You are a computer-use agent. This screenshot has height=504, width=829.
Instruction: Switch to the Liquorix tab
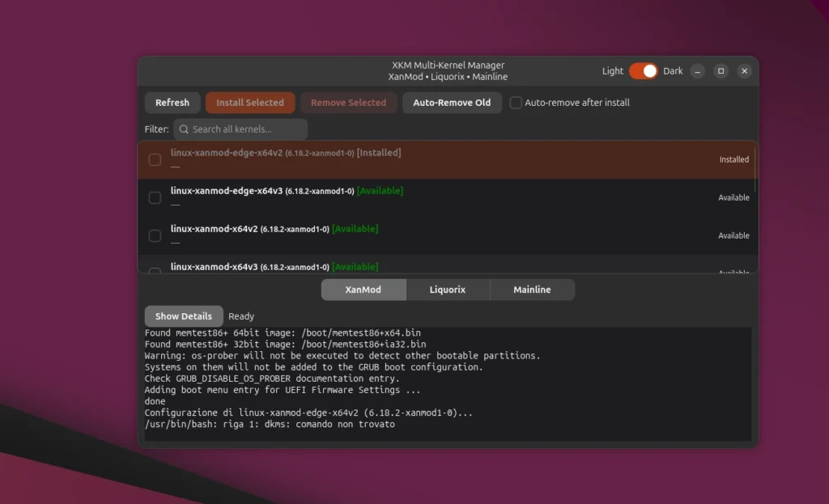(x=448, y=289)
